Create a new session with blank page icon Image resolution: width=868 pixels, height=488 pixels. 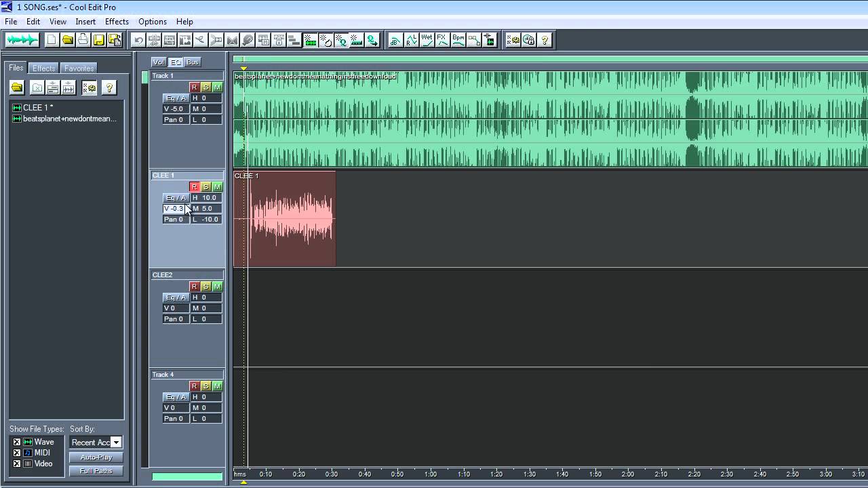point(52,40)
